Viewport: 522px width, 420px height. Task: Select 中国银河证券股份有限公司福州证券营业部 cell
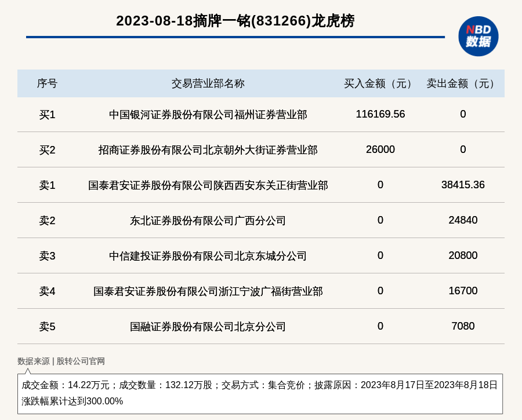(x=208, y=115)
